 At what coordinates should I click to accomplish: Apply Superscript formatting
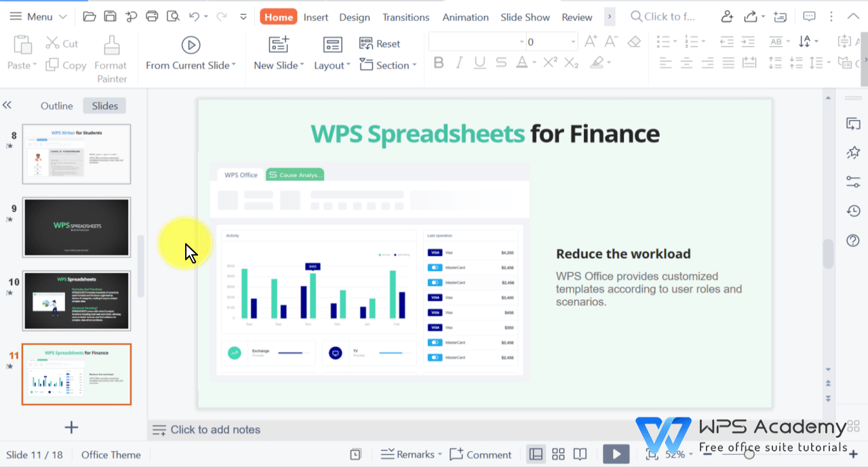pos(550,63)
